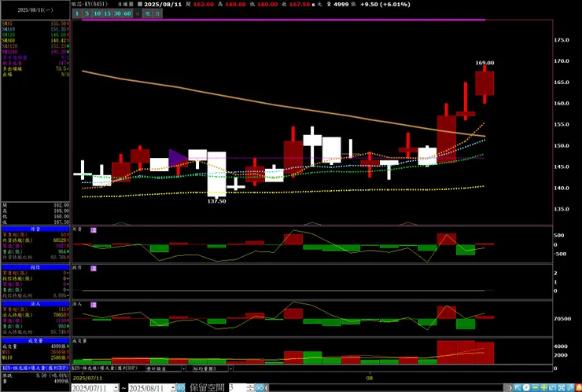Click the SMA5 legend row
Screen dimensions: 582x392
click(35, 24)
